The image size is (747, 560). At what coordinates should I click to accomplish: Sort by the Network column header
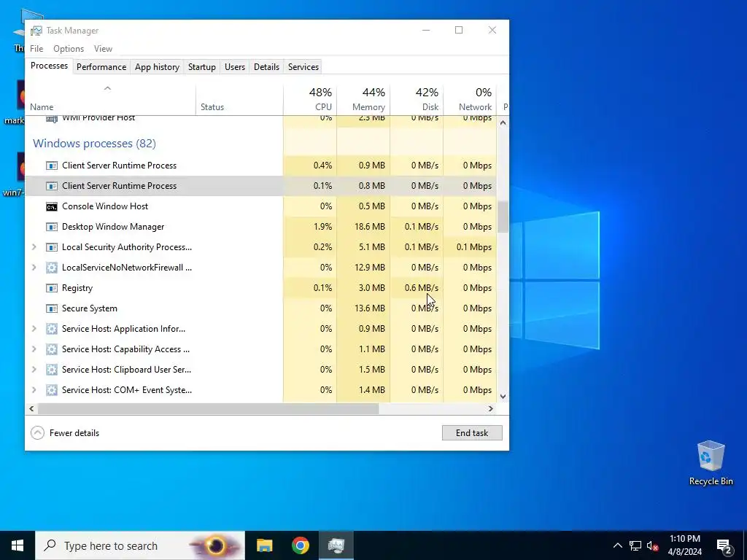coord(470,100)
